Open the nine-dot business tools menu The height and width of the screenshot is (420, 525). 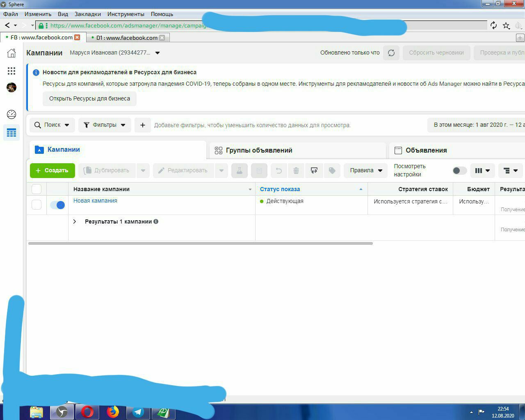[x=11, y=71]
